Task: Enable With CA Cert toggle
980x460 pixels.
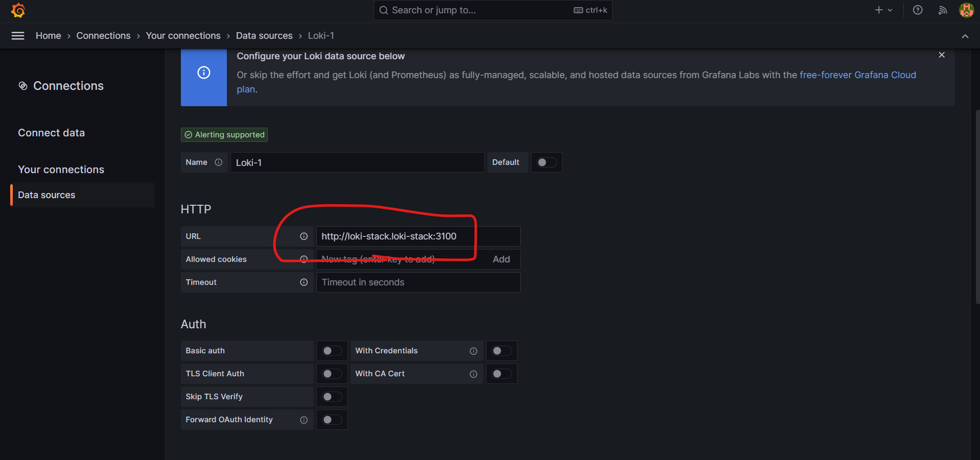Action: click(x=502, y=374)
